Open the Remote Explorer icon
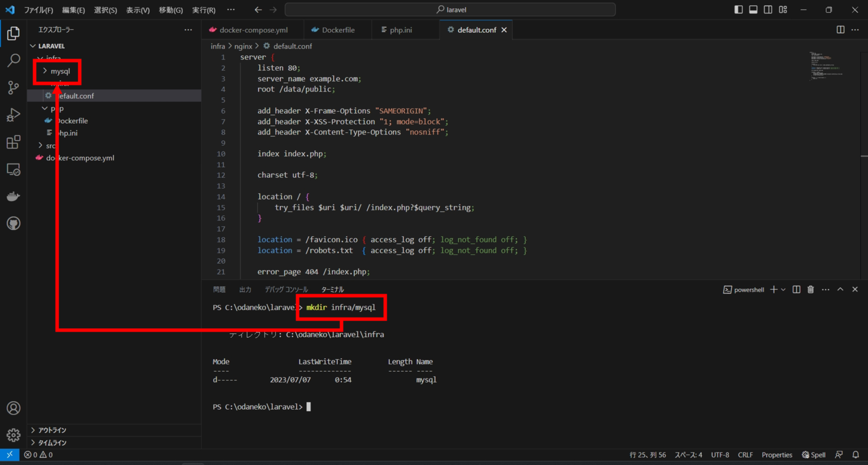The width and height of the screenshot is (868, 465). [14, 169]
